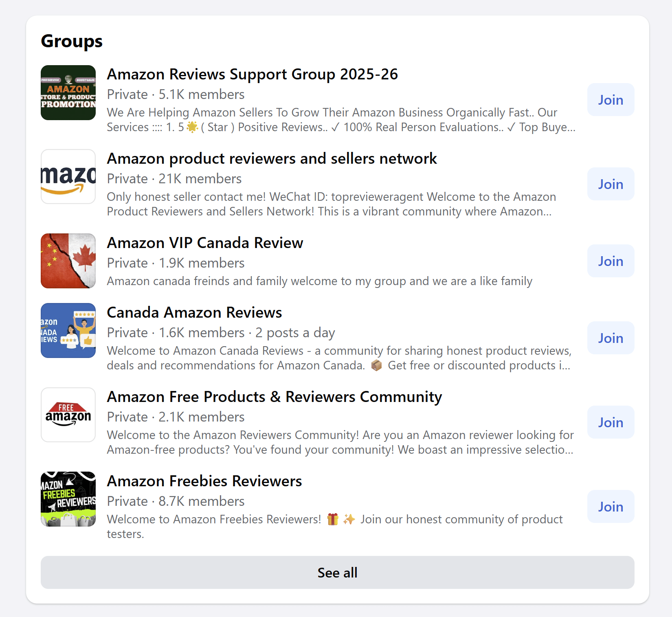
Task: Open Canada Amazon Reviews title link
Action: pyautogui.click(x=194, y=313)
